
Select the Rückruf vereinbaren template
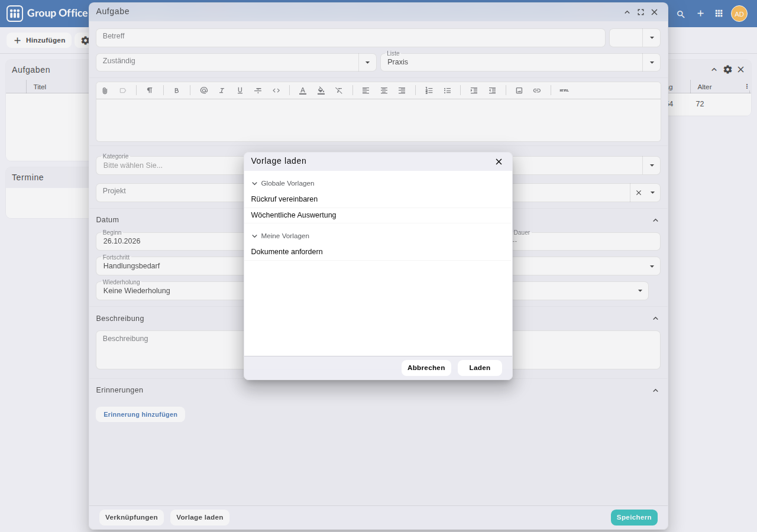(x=378, y=199)
